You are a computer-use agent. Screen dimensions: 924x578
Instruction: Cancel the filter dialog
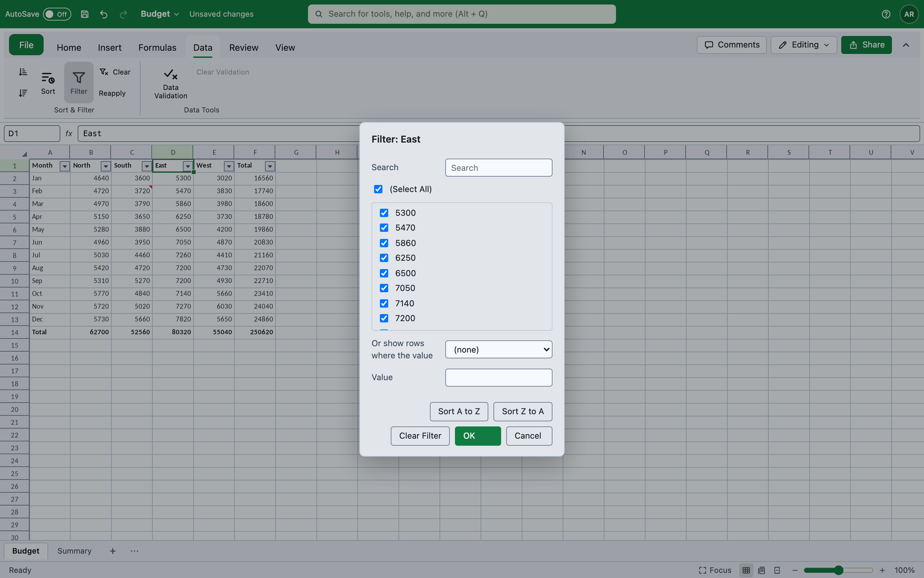coord(529,436)
